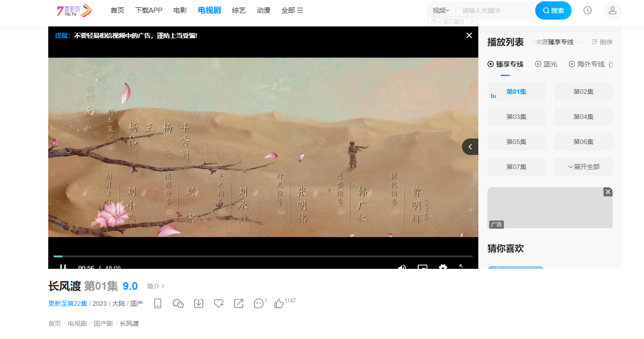644x339 pixels.
Task: Close the sidebar advertisement box
Action: pos(608,192)
